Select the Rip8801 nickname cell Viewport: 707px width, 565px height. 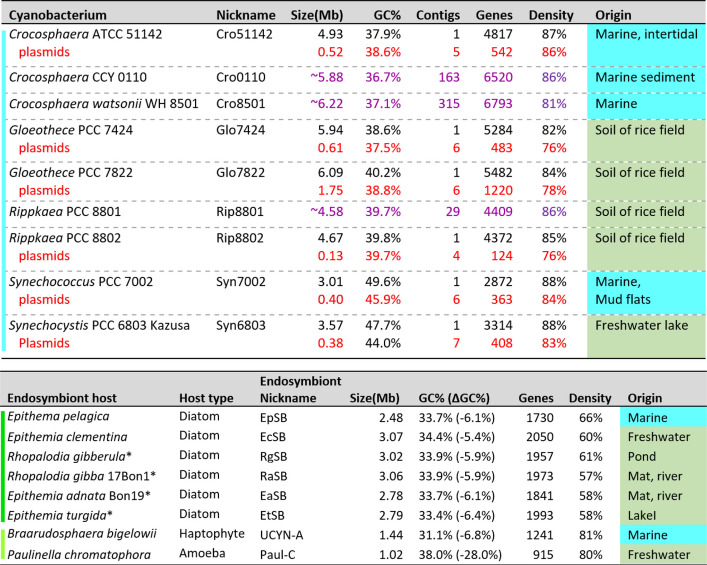click(240, 212)
